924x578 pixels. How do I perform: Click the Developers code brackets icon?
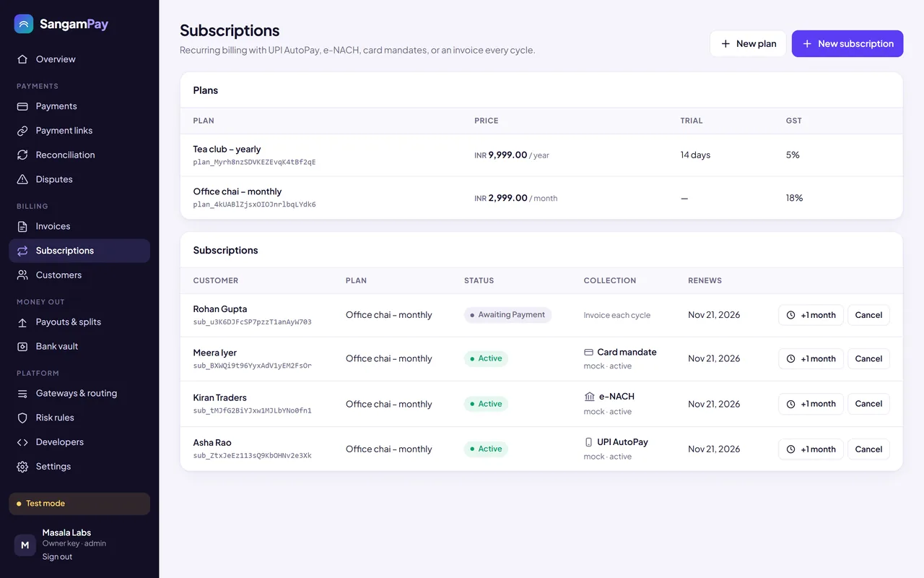pos(22,442)
